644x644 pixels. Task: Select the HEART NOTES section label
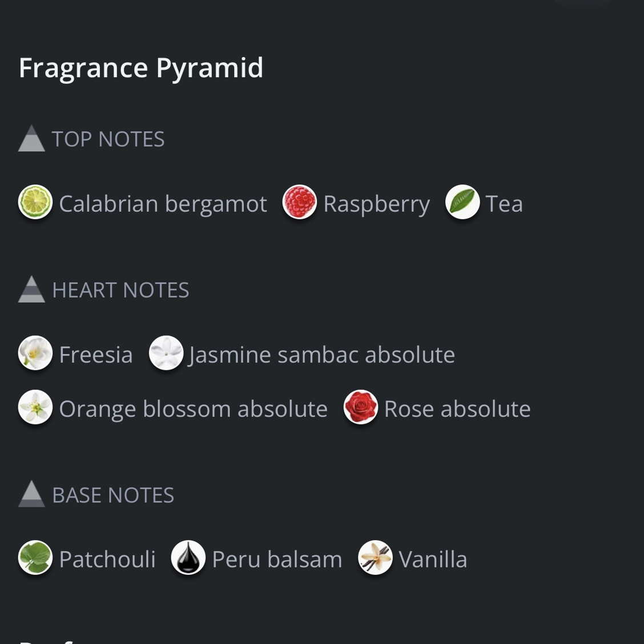(121, 290)
